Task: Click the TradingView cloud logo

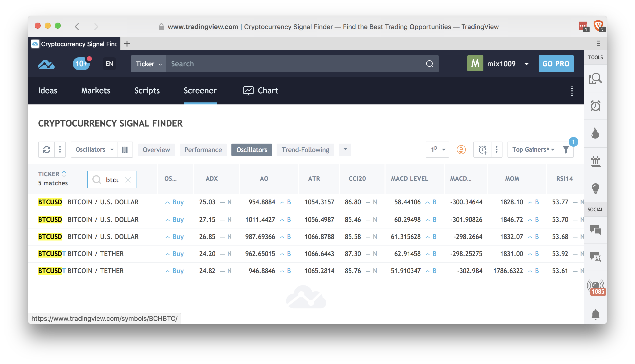Action: 46,64
